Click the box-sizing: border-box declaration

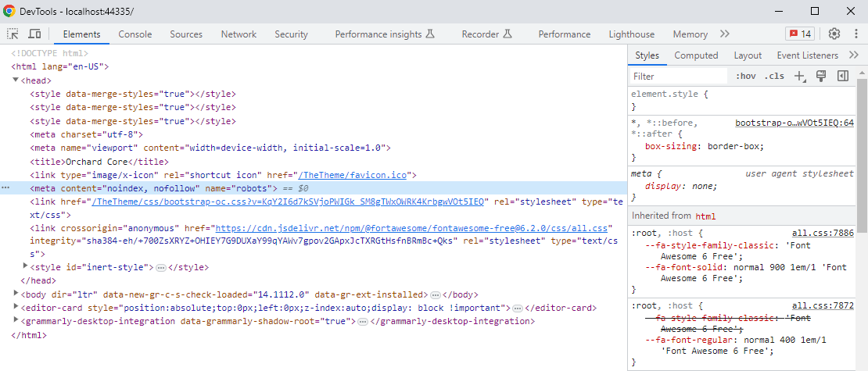(x=705, y=147)
